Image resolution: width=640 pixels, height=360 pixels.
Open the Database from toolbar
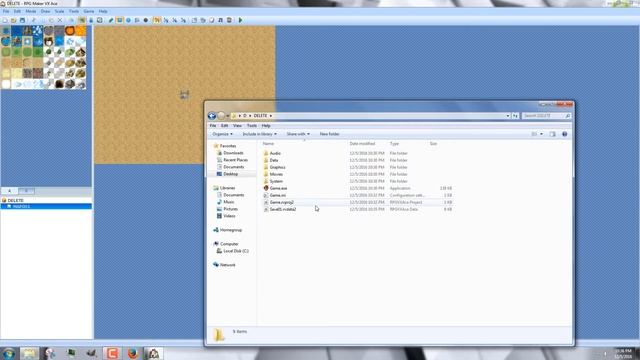point(194,20)
